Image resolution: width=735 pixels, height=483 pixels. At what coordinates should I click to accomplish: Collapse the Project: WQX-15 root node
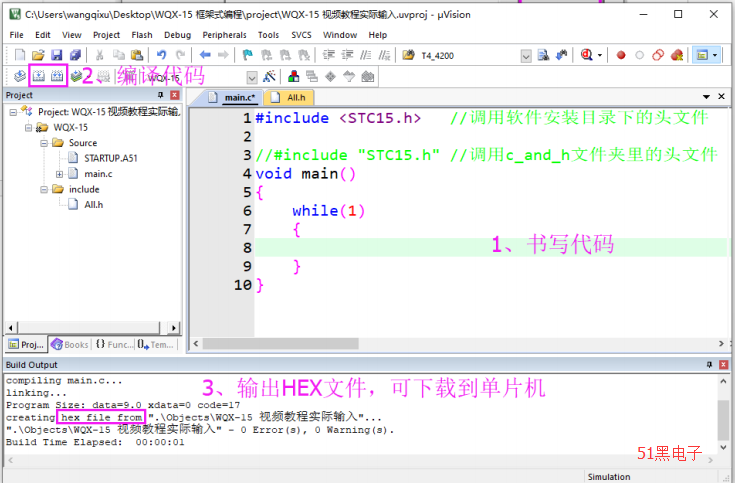13,112
